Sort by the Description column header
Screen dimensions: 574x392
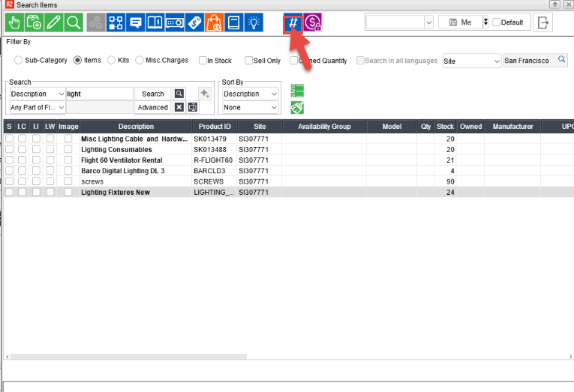click(136, 127)
